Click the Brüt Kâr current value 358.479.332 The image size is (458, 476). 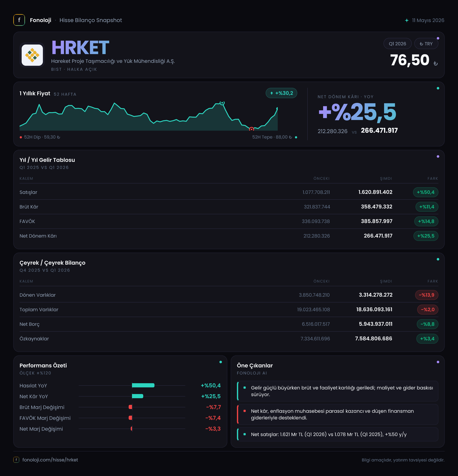(x=377, y=207)
